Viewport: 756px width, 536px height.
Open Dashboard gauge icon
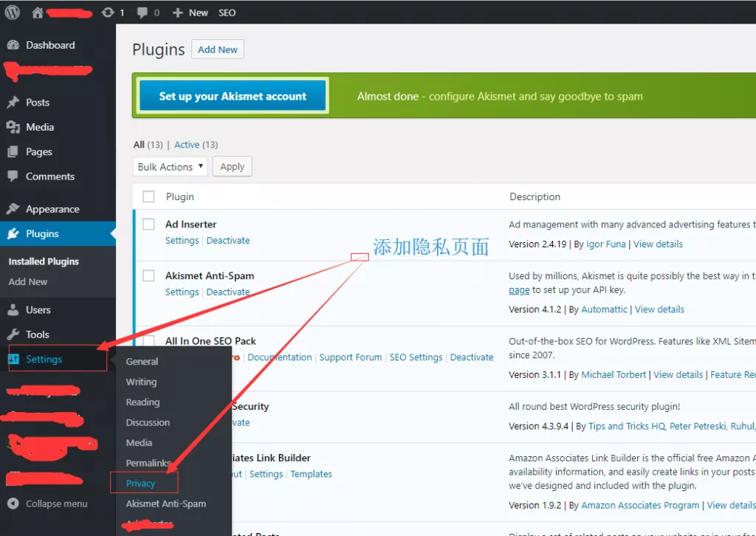pyautogui.click(x=13, y=45)
